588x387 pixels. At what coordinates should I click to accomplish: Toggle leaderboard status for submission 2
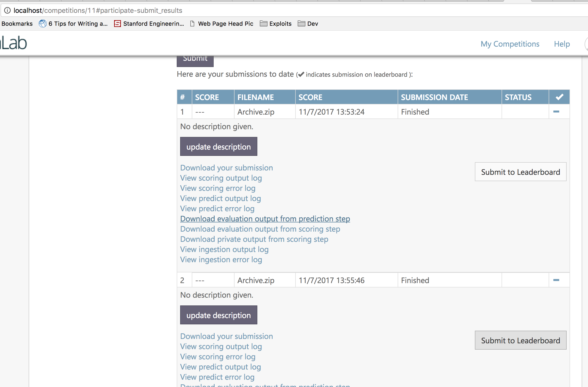coord(556,280)
